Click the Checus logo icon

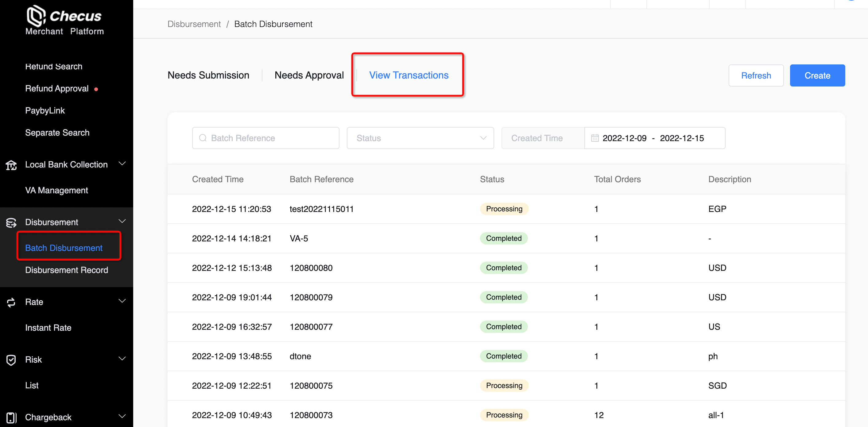click(x=36, y=15)
